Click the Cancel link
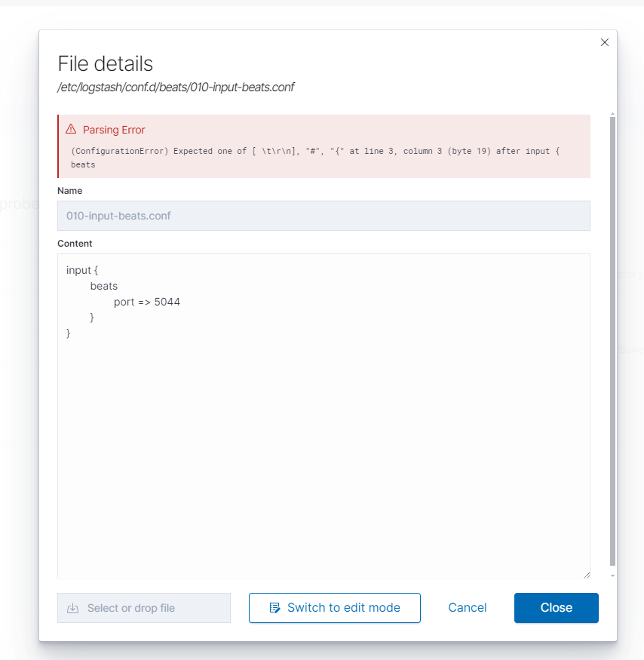 [468, 608]
